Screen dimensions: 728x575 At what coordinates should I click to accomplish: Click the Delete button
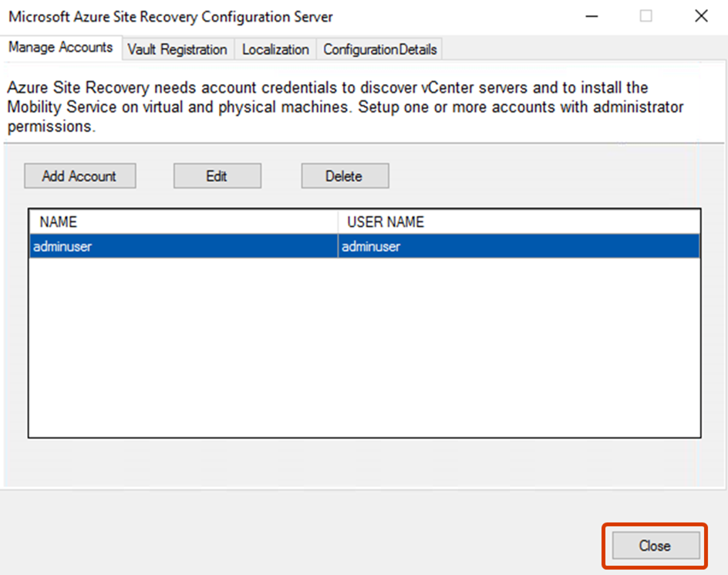[344, 175]
